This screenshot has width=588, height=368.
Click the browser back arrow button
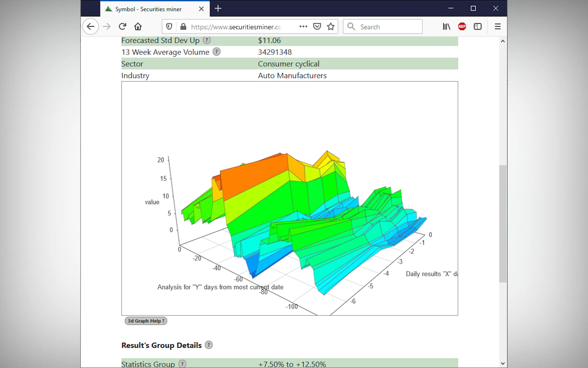[91, 26]
